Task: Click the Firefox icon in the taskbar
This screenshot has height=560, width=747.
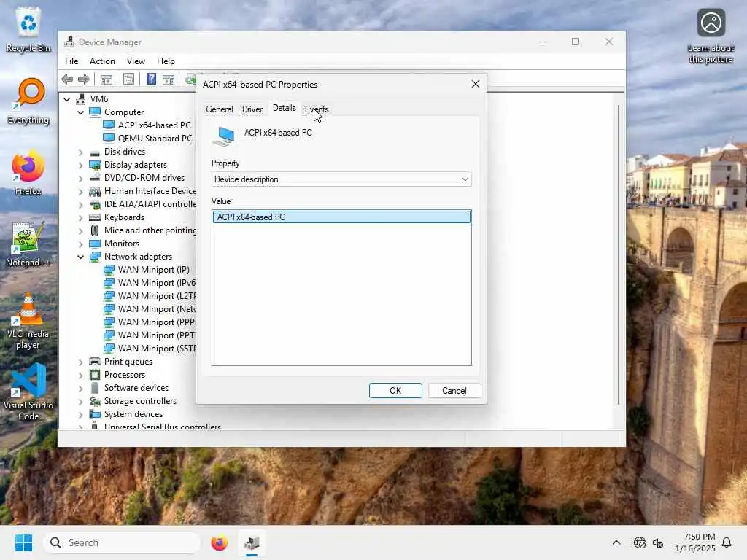Action: point(219,542)
